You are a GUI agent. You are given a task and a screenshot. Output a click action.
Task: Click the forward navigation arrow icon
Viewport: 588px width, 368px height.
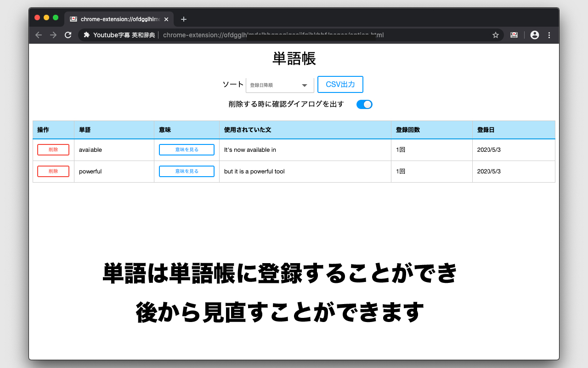53,35
